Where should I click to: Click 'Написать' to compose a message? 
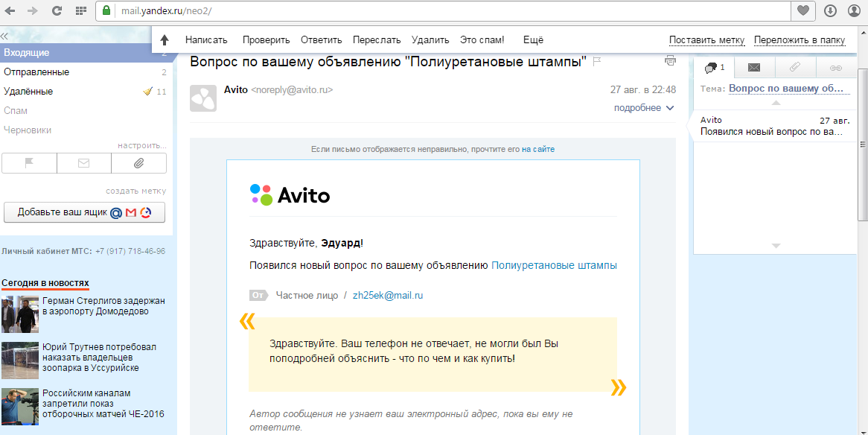point(206,40)
